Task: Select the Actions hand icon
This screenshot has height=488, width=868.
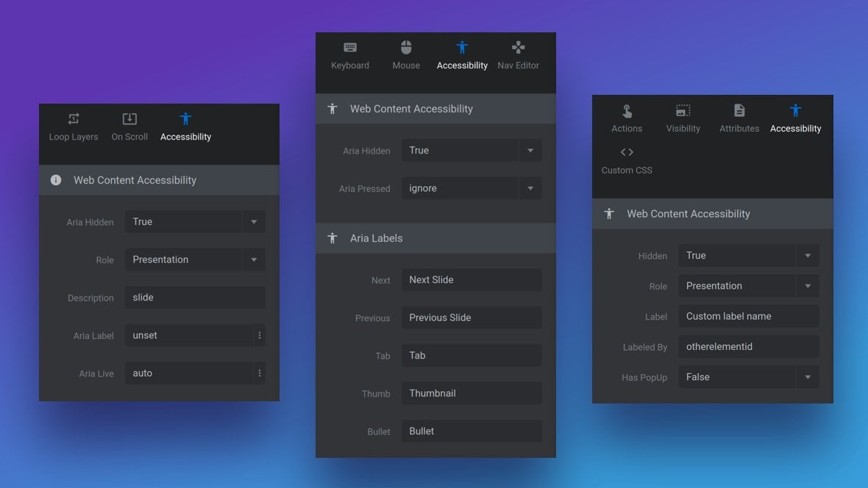Action: pos(627,111)
